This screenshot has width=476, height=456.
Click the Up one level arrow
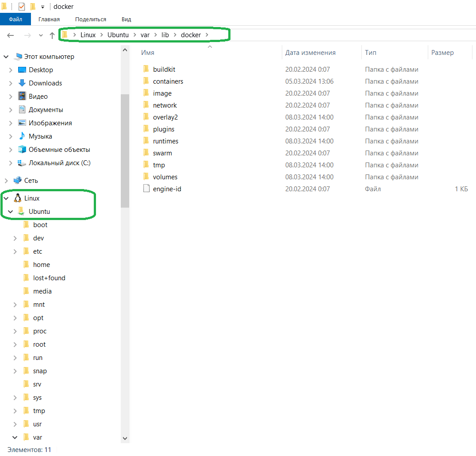(52, 35)
